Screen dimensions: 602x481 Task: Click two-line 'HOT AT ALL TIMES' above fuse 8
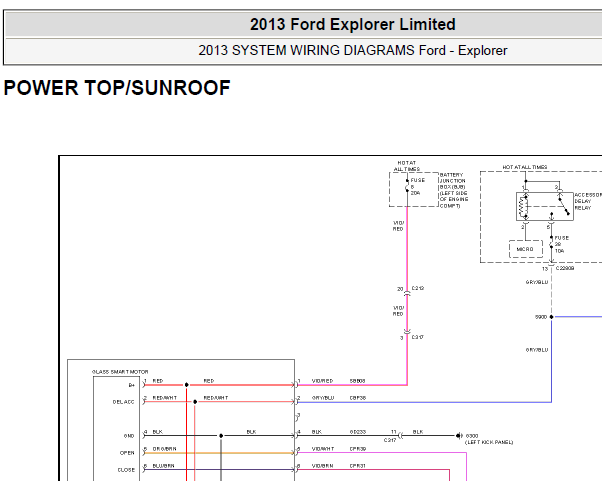[x=407, y=166]
